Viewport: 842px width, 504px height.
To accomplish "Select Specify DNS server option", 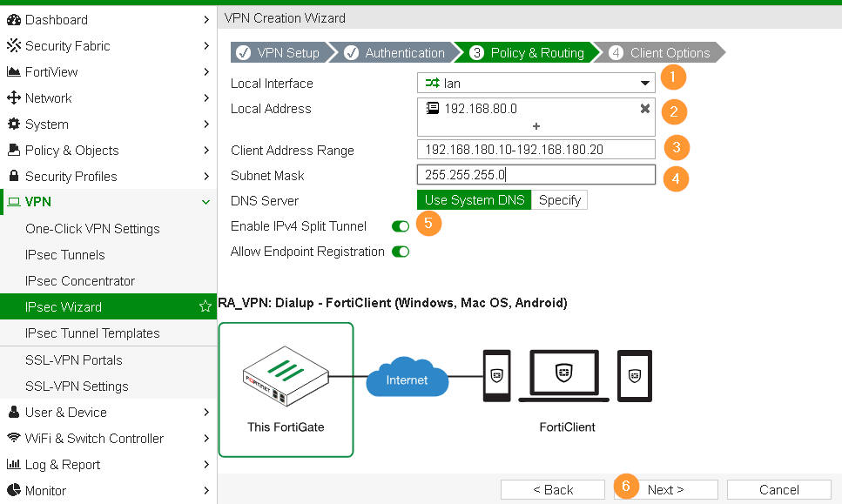I will pos(560,200).
